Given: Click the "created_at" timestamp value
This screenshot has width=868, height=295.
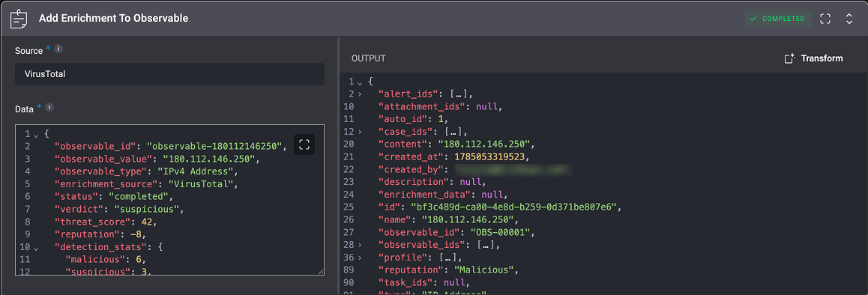Looking at the screenshot, I should [x=489, y=156].
